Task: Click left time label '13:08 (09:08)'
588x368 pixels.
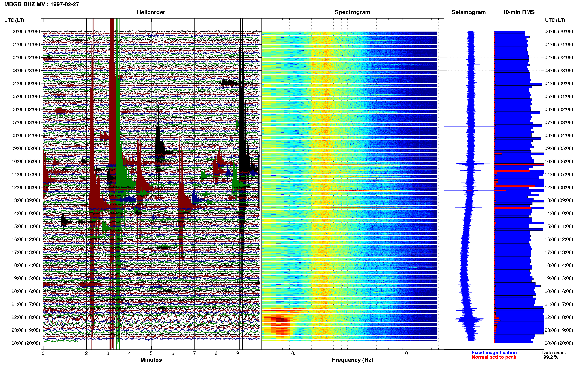Action: [26, 200]
